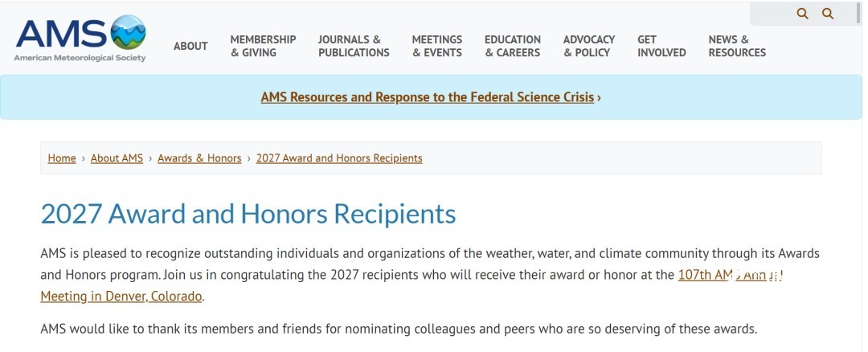
Task: Click the left magnifying glass search icon
Action: coord(802,14)
